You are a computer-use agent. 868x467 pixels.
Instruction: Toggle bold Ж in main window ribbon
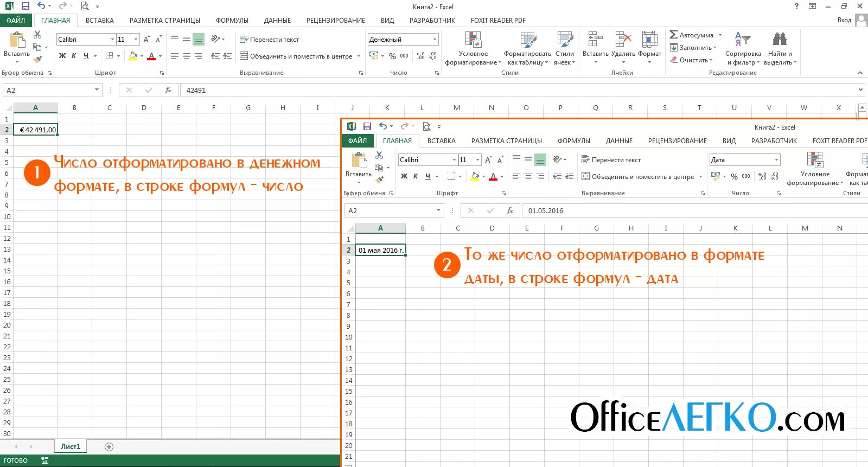(x=62, y=56)
